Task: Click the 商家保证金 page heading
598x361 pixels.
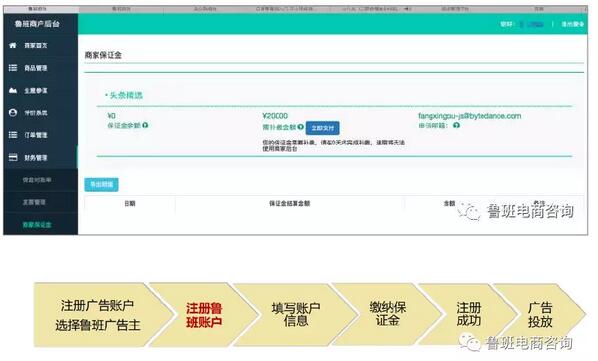Action: coord(103,55)
